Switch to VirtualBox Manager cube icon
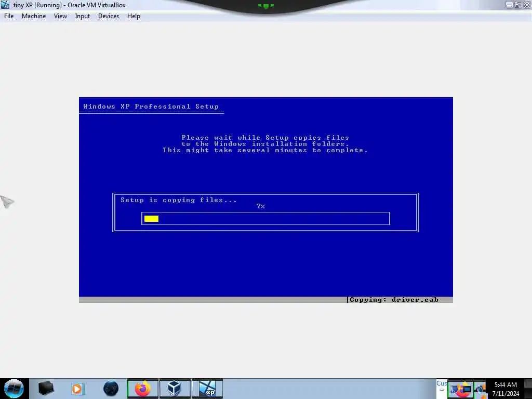This screenshot has height=399, width=532. pos(175,389)
